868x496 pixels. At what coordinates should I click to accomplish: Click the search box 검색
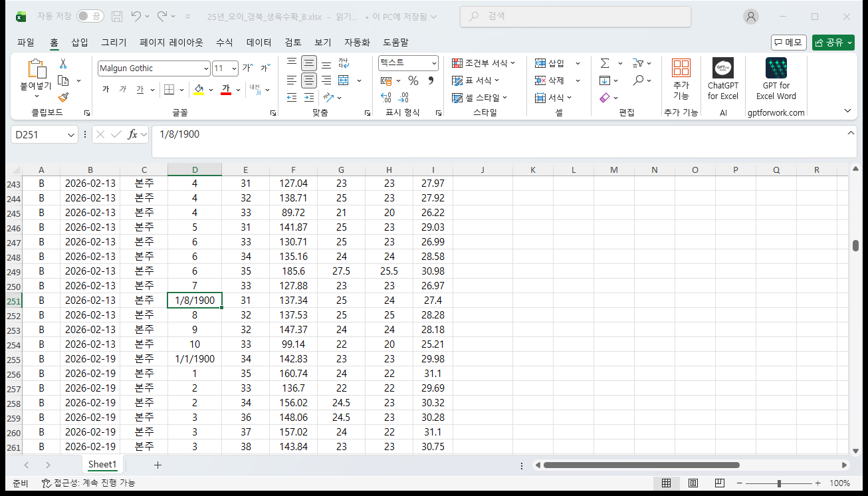coord(576,17)
